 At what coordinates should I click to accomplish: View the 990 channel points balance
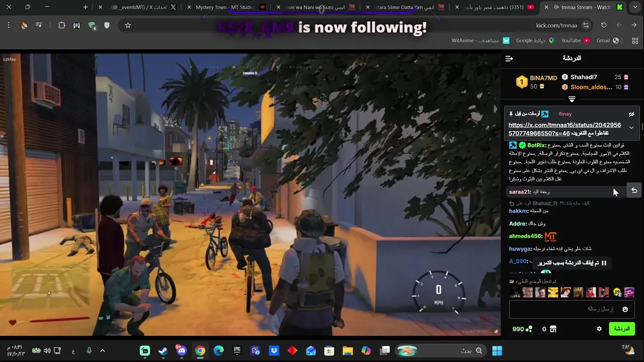(x=522, y=329)
